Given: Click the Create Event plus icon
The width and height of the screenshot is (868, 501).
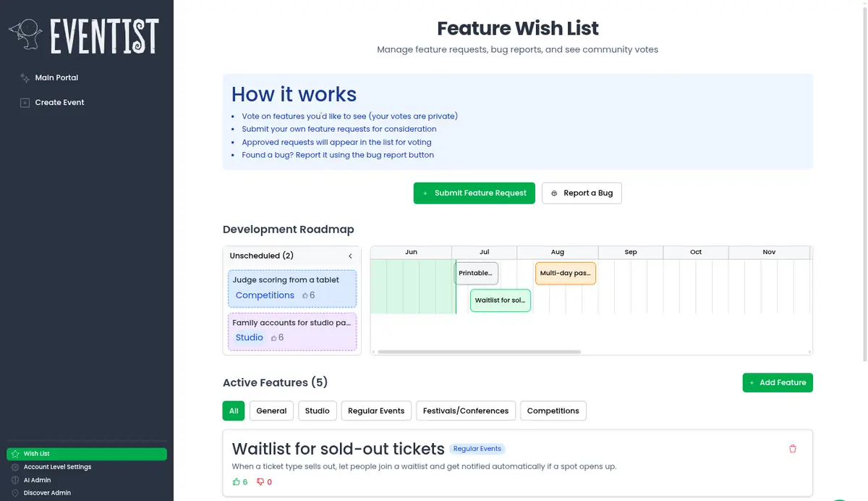Looking at the screenshot, I should pos(25,102).
